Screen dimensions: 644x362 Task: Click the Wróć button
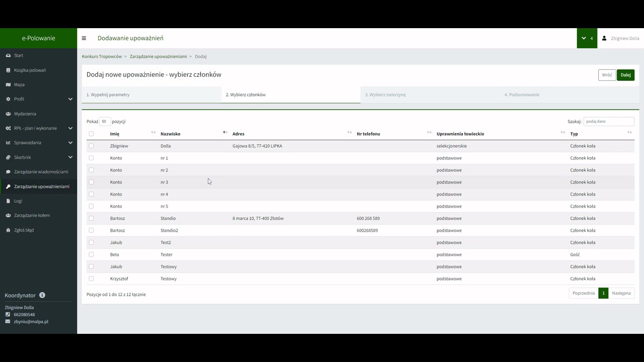coord(607,75)
